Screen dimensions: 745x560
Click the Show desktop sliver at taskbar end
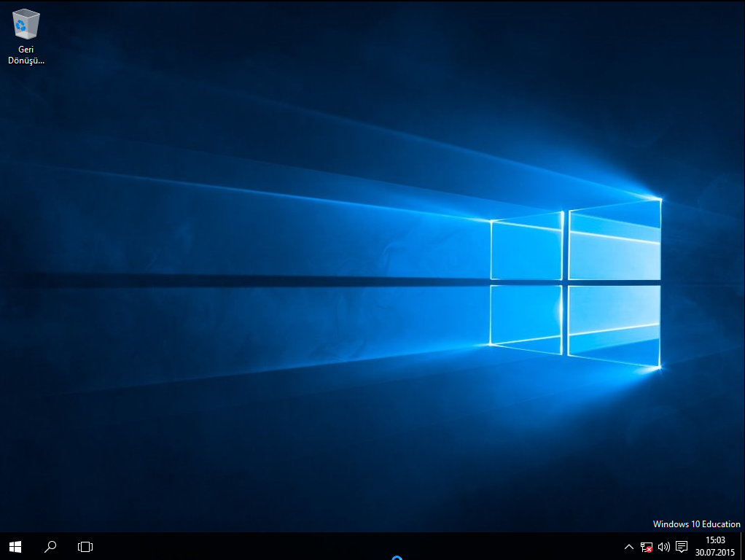point(742,547)
